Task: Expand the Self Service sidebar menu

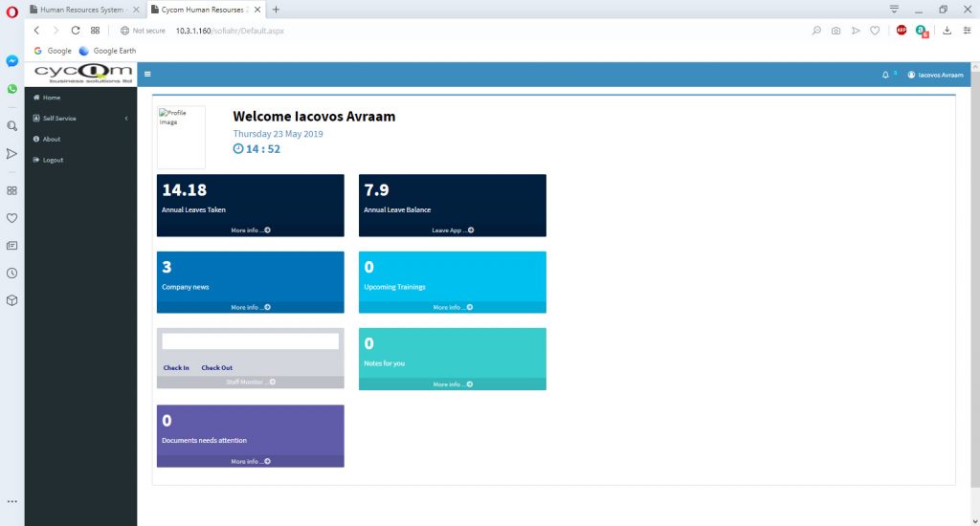Action: click(x=81, y=118)
